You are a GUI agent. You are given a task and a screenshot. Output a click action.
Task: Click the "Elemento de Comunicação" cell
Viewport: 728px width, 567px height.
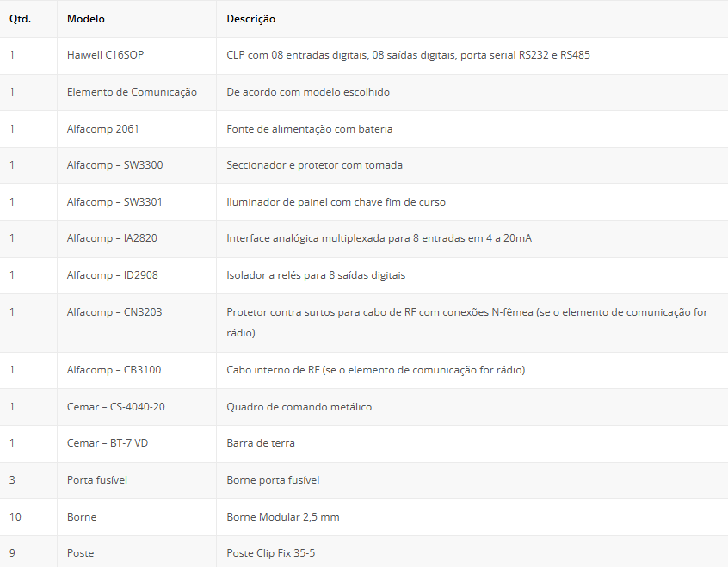click(x=132, y=92)
